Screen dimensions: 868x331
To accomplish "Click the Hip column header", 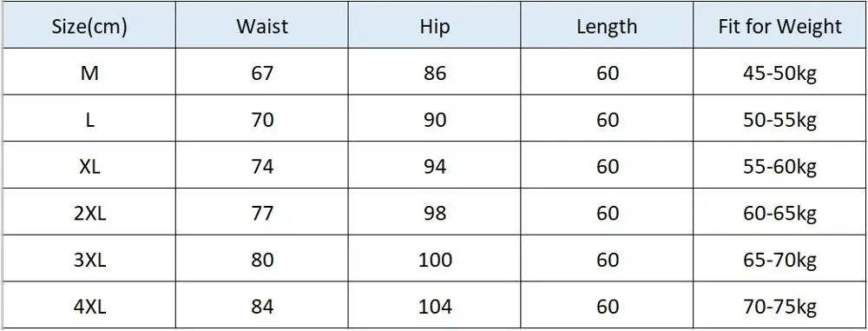I will click(434, 27).
